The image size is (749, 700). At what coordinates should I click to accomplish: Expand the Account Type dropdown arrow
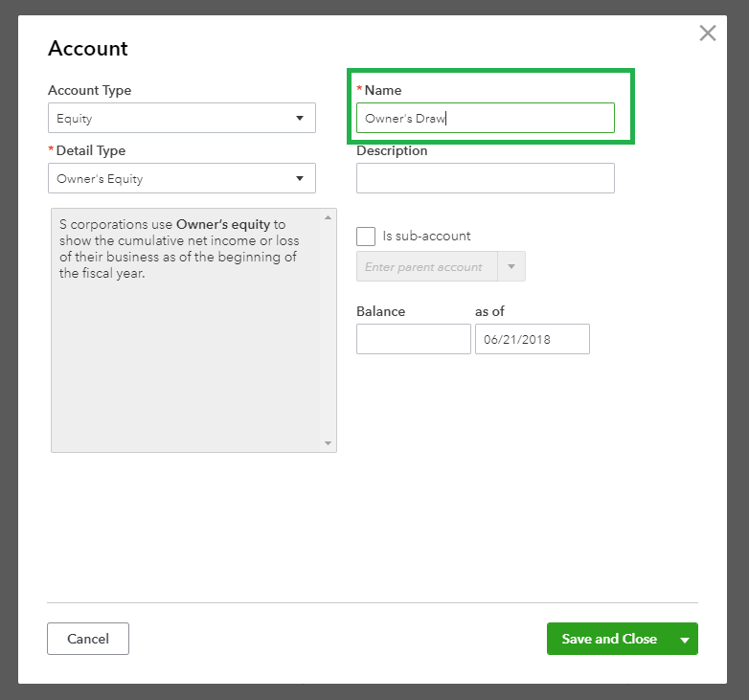pos(299,119)
